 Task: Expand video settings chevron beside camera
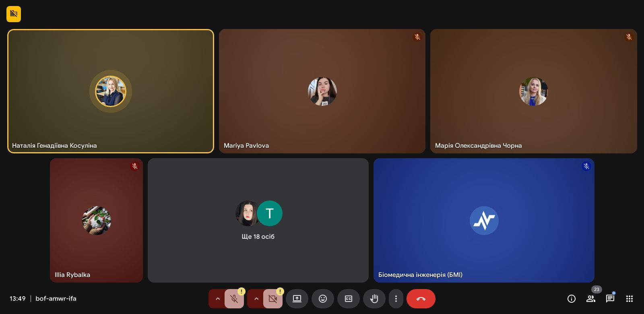point(256,299)
